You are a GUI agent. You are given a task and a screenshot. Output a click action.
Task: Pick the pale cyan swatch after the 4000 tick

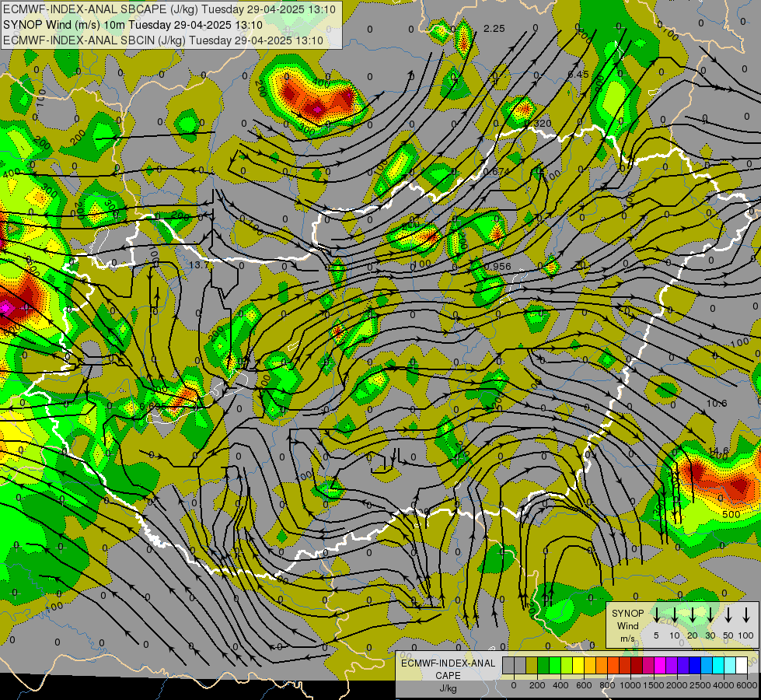(x=730, y=665)
